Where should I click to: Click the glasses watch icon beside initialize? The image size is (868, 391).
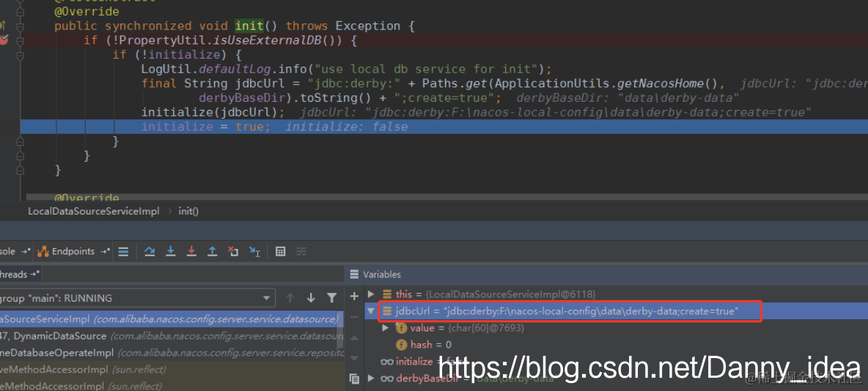[387, 361]
